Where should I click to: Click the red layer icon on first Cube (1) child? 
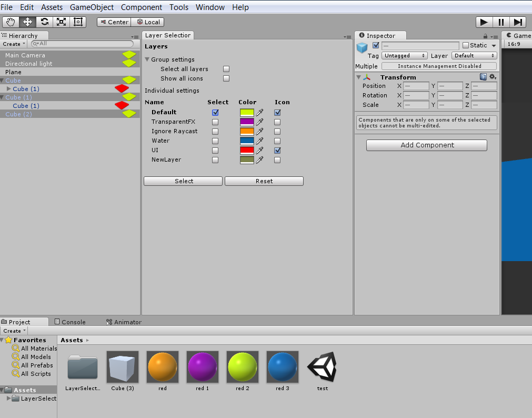[122, 88]
